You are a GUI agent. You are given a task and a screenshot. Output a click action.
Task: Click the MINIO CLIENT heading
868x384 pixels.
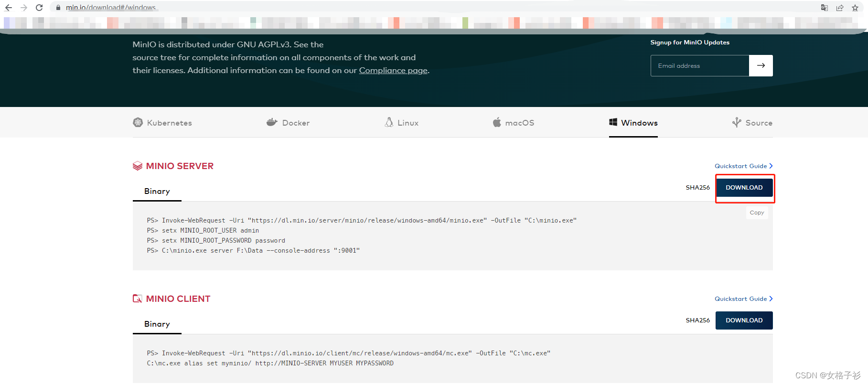[x=178, y=299]
